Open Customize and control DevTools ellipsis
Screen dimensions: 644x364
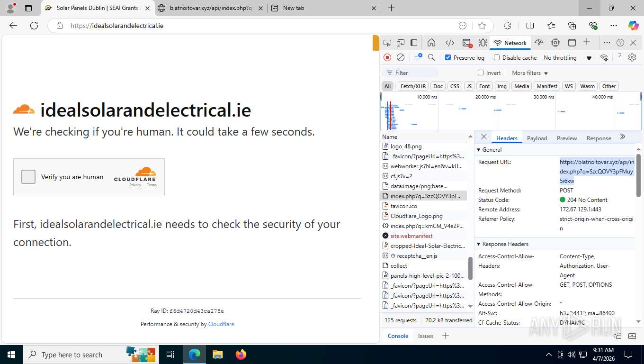(607, 43)
